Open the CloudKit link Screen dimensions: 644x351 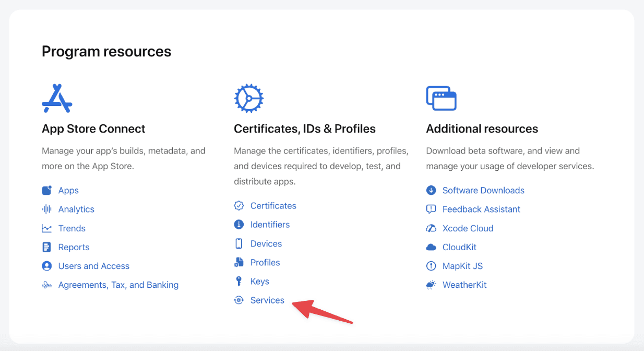point(459,247)
